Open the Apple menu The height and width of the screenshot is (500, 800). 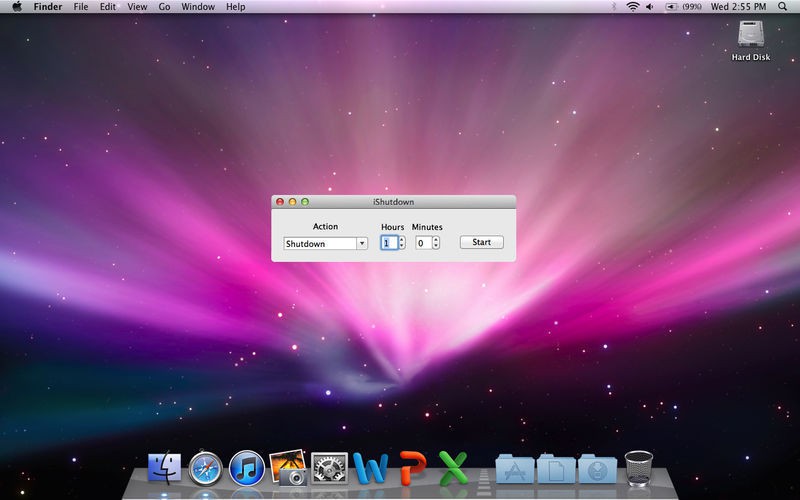(16, 7)
